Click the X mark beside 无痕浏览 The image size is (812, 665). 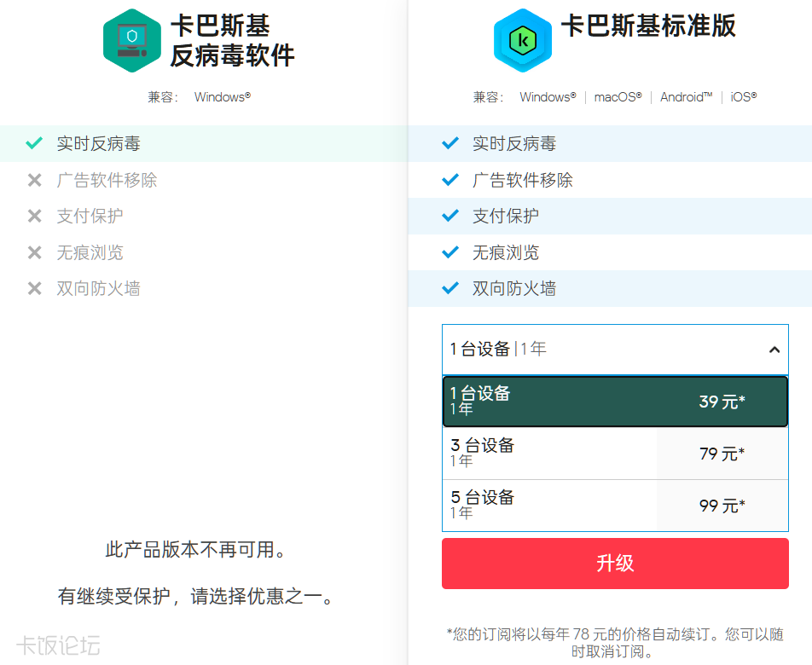tap(35, 252)
